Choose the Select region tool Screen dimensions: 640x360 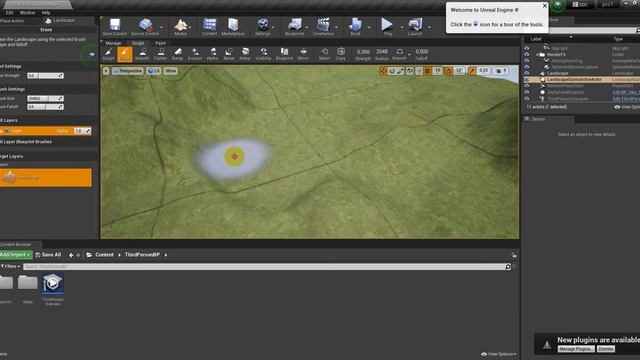pyautogui.click(x=324, y=54)
